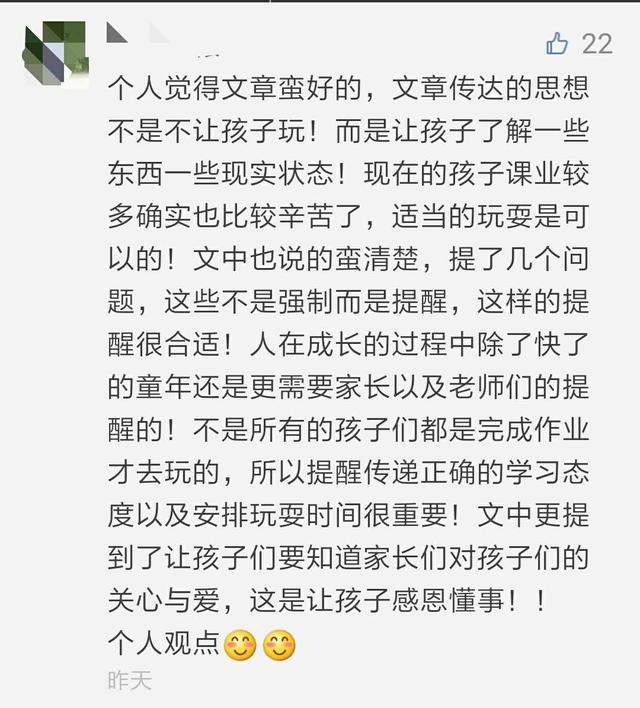The image size is (640, 708).
Task: Click the like count 22
Action: (597, 44)
